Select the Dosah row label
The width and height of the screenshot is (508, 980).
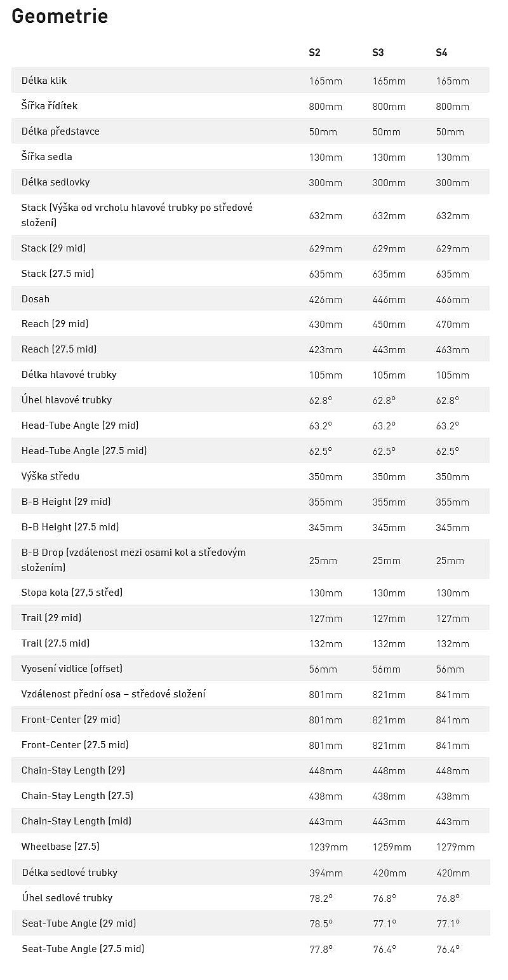(x=36, y=299)
